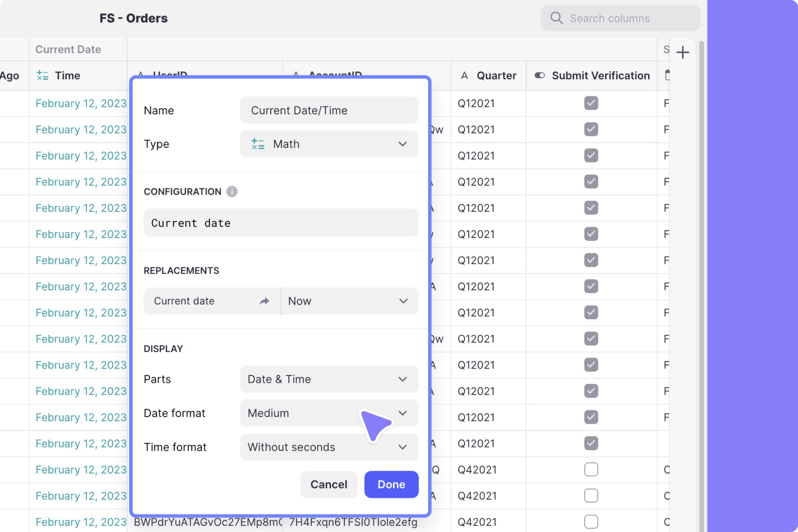Uncheck the first Submit Verification checkbox

[591, 103]
